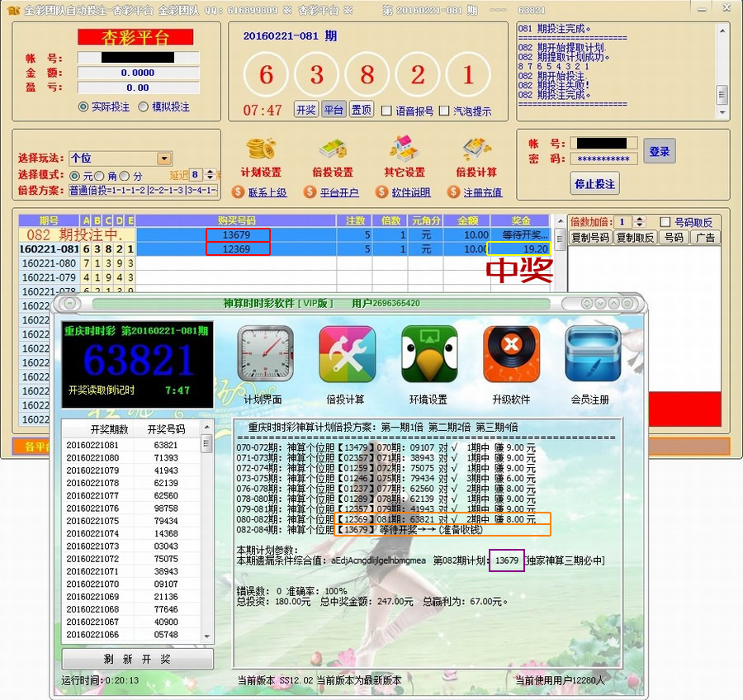Check the 号码取反 option
Image resolution: width=743 pixels, height=700 pixels.
665,222
